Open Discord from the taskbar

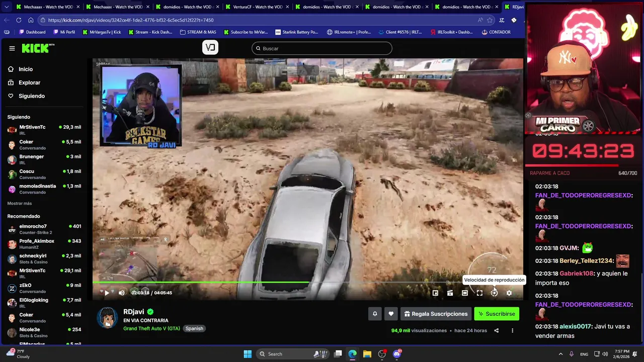click(x=397, y=354)
